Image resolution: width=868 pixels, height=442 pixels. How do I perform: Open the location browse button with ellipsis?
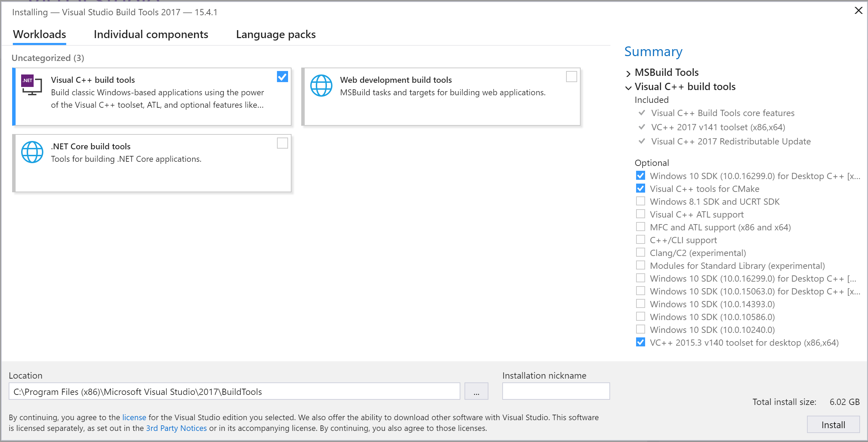pyautogui.click(x=476, y=391)
